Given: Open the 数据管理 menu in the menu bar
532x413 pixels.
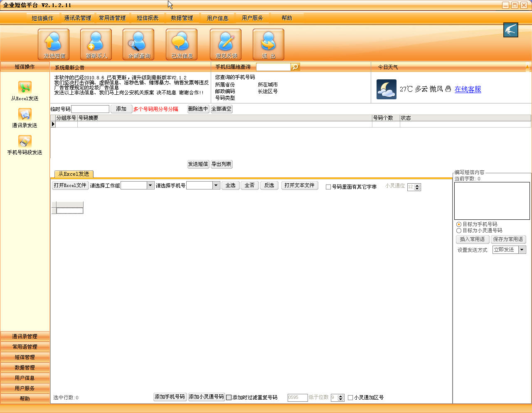Looking at the screenshot, I should (x=182, y=18).
